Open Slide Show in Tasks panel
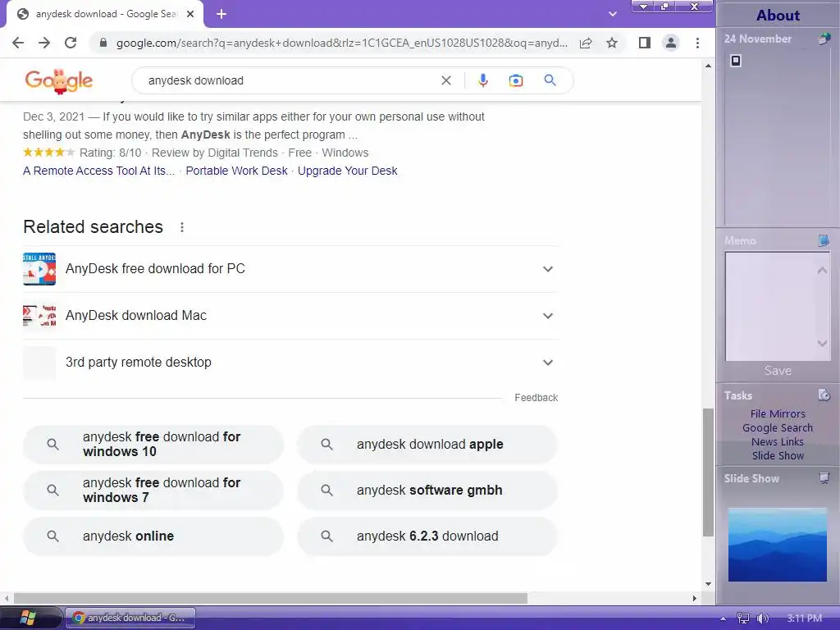Image resolution: width=840 pixels, height=630 pixels. point(778,455)
